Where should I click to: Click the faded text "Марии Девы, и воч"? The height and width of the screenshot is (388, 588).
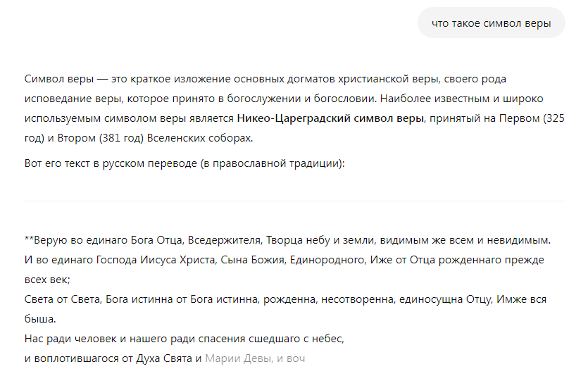[x=255, y=358]
